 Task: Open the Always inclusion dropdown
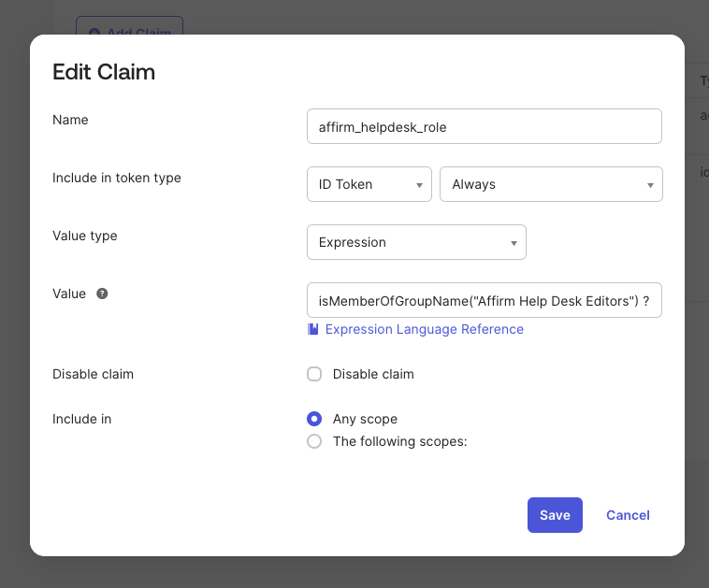[551, 184]
